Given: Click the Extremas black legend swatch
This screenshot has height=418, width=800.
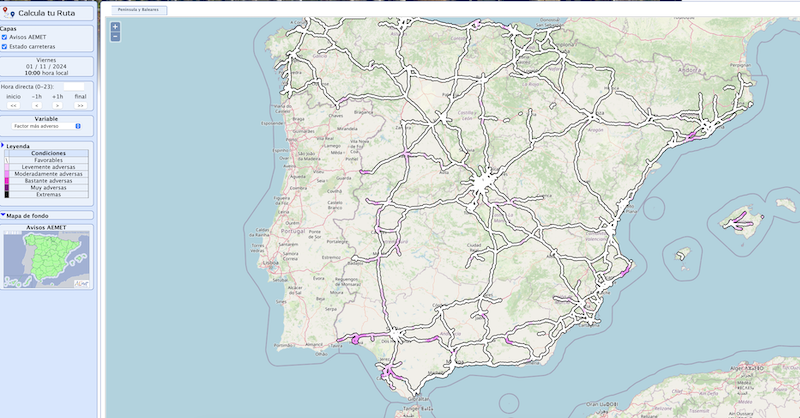Looking at the screenshot, I should point(5,194).
